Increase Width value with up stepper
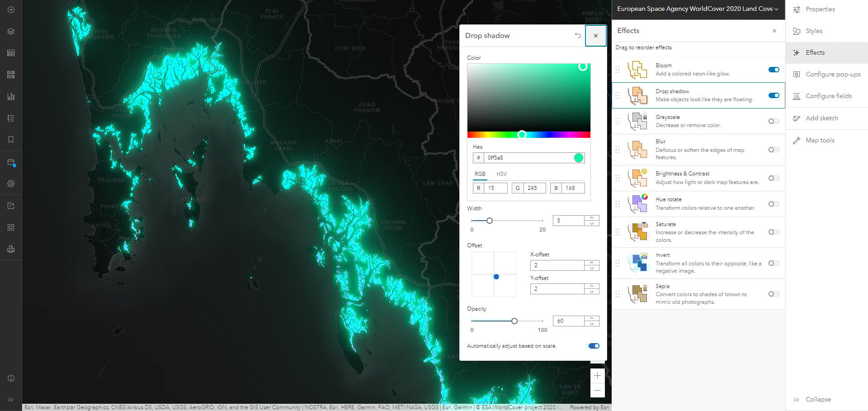Screen dimensions: 868x411 592,218
